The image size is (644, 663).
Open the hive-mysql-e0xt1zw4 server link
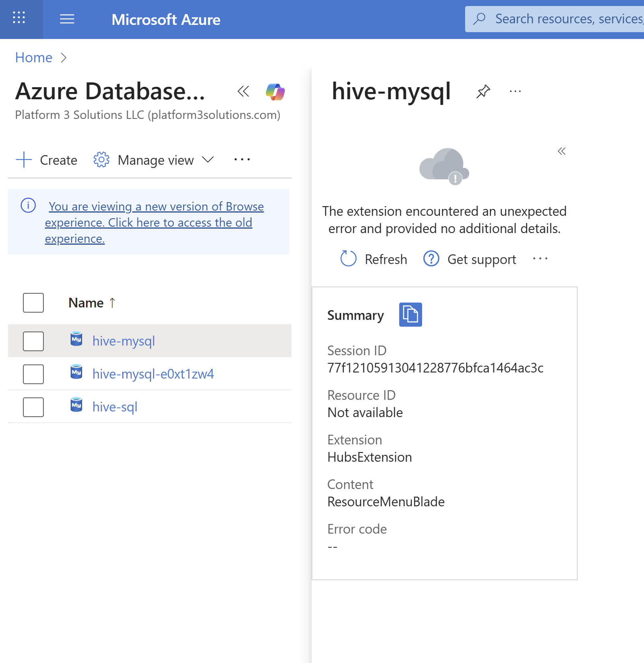[x=153, y=374]
